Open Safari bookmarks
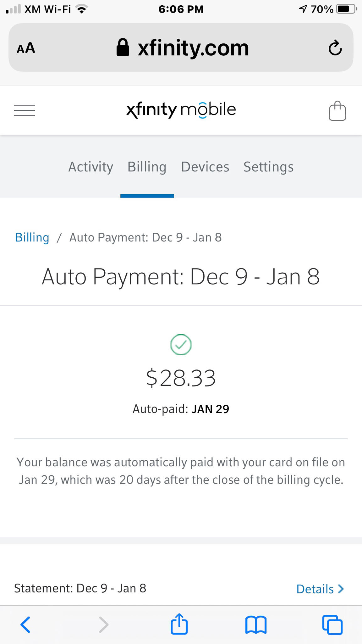Screen dimensions: 362x644 (256, 625)
